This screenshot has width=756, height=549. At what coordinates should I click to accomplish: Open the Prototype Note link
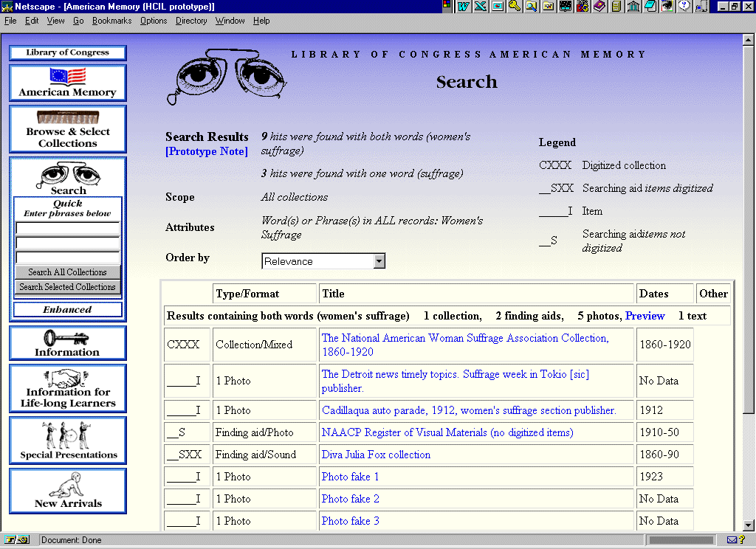(207, 151)
